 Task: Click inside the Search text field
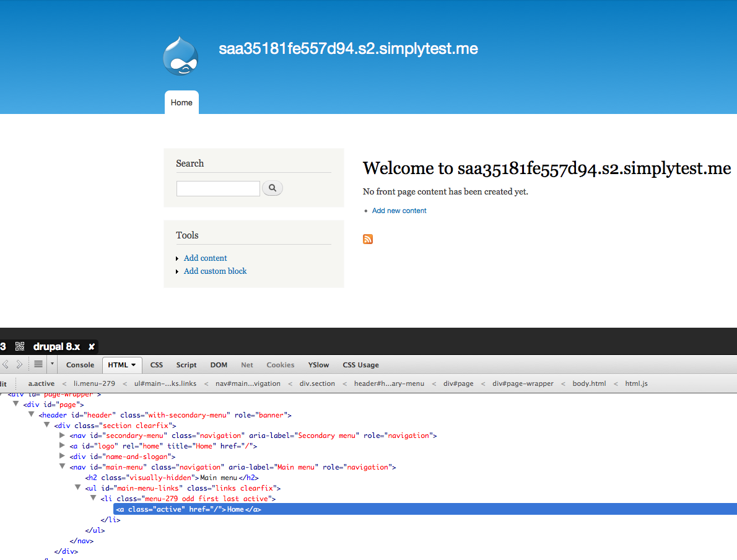tap(218, 188)
